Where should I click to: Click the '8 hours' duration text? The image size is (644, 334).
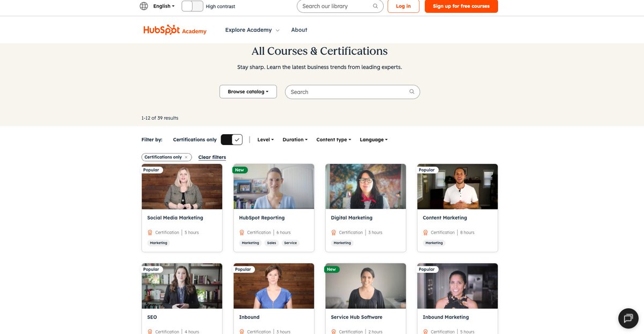tap(467, 233)
